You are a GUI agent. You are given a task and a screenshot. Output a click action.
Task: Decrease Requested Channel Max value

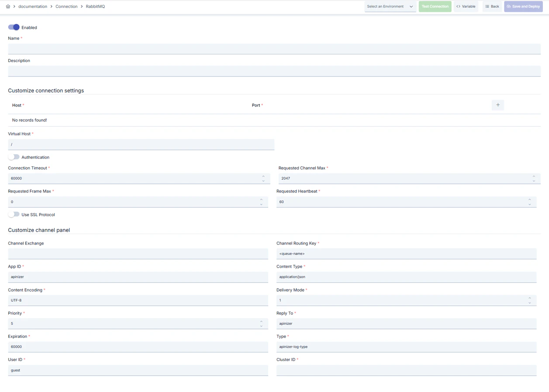534,181
